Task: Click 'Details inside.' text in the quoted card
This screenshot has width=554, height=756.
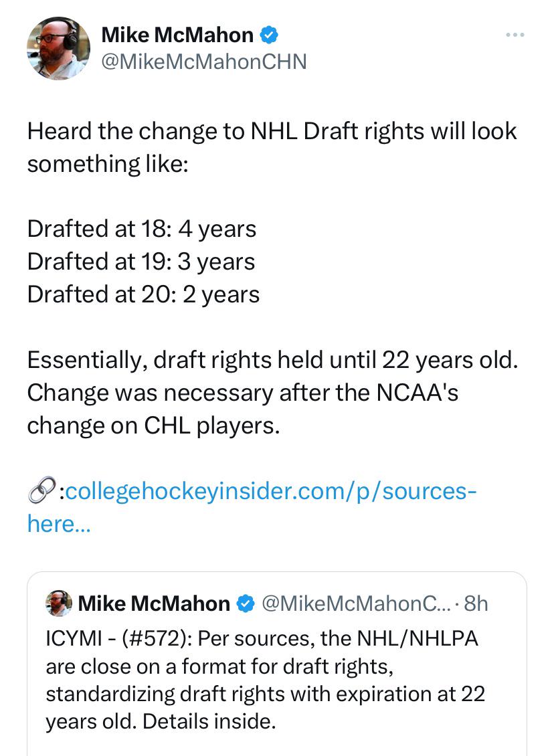Action: [x=209, y=721]
